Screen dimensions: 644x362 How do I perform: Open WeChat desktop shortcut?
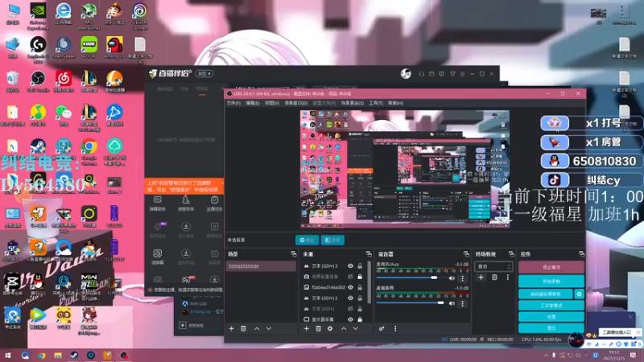click(x=64, y=115)
